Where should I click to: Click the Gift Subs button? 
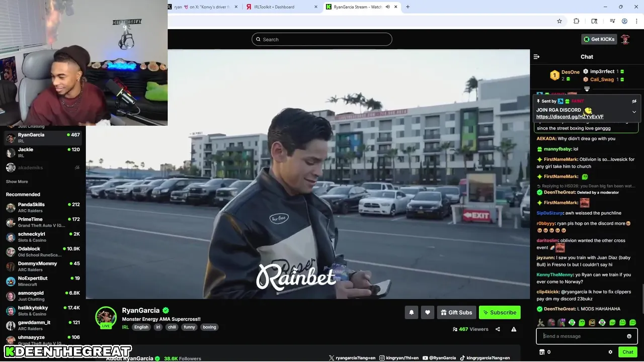(456, 312)
